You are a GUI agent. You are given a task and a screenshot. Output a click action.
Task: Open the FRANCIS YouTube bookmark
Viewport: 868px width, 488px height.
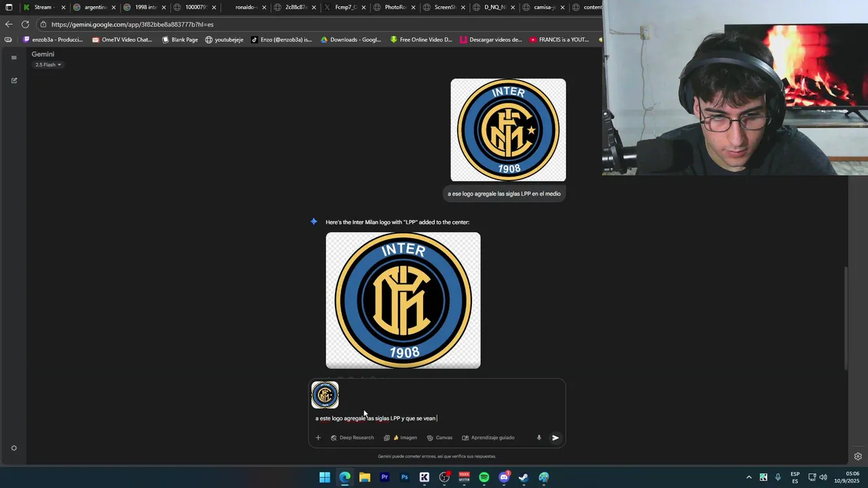(x=559, y=40)
